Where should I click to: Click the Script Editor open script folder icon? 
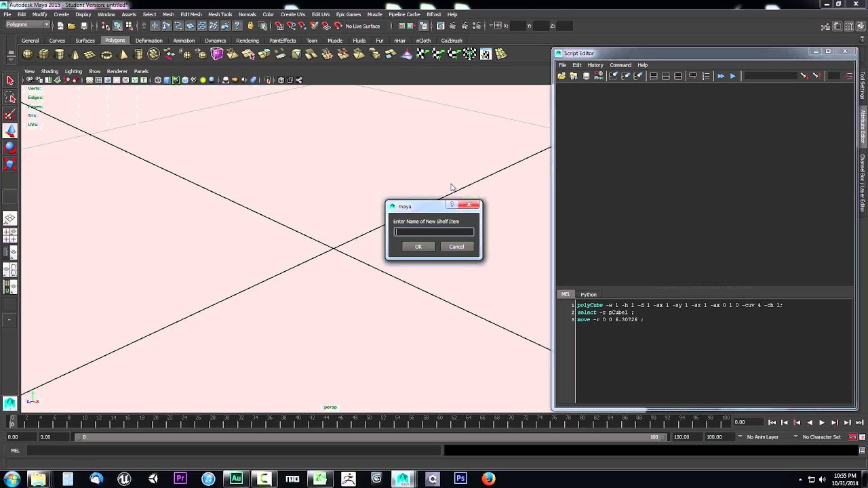(x=561, y=76)
